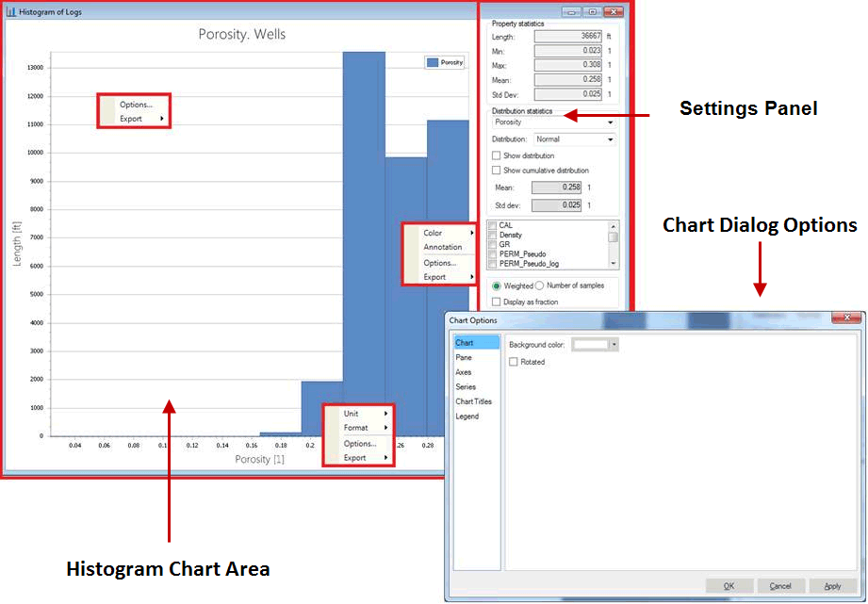Screen dimensions: 868x604
Task: Tick the Show cumulative distribution checkbox
Action: point(497,171)
